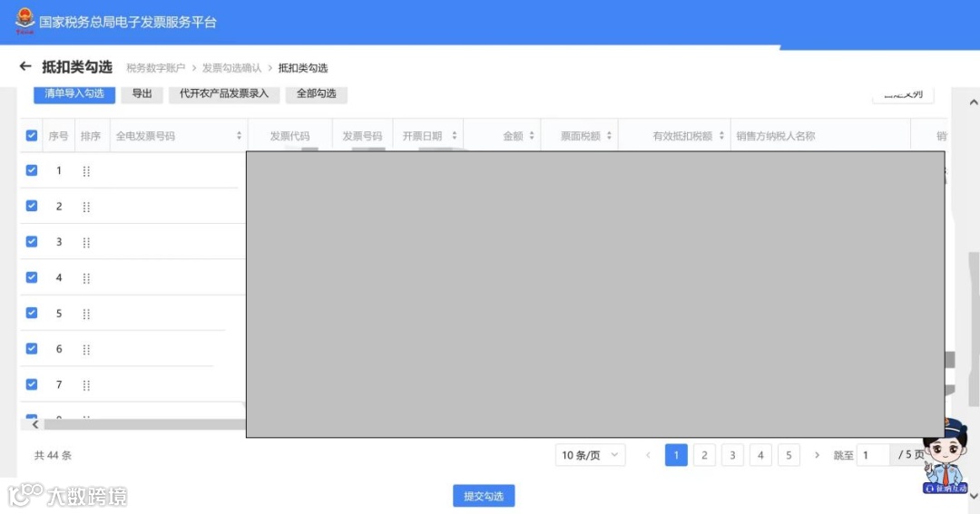Select current page 1 button
Viewport: 980px width, 514px height.
[x=676, y=455]
